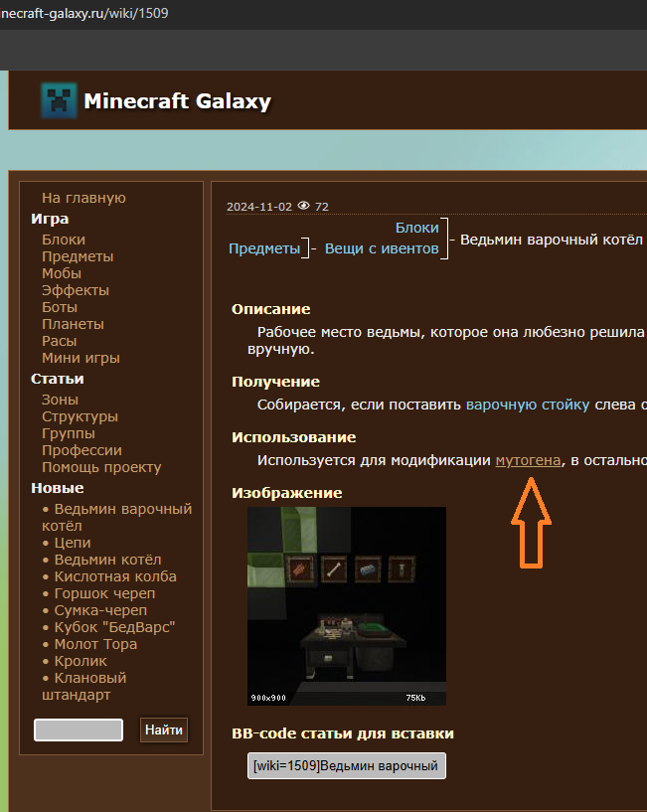
Task: Open the мутогена link
Action: pyautogui.click(x=528, y=460)
